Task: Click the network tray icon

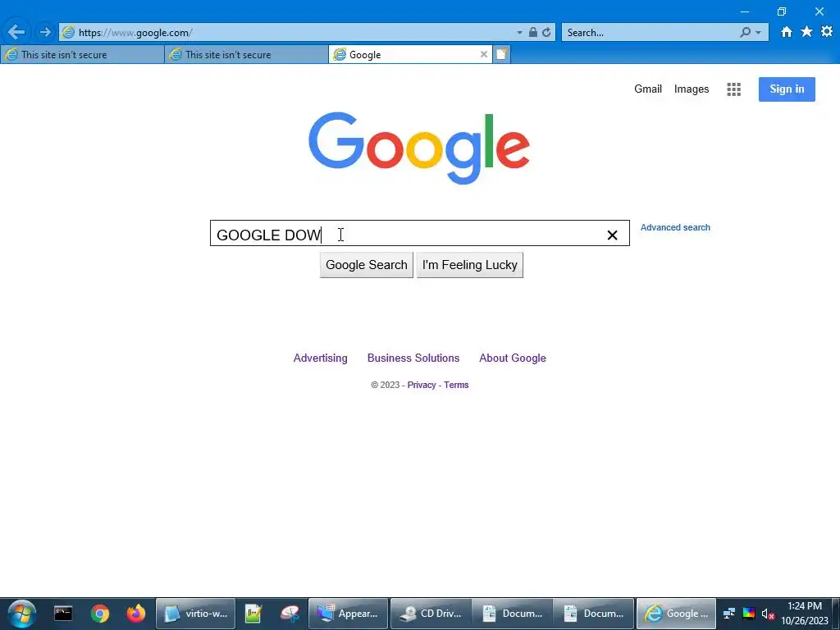Action: tap(728, 614)
